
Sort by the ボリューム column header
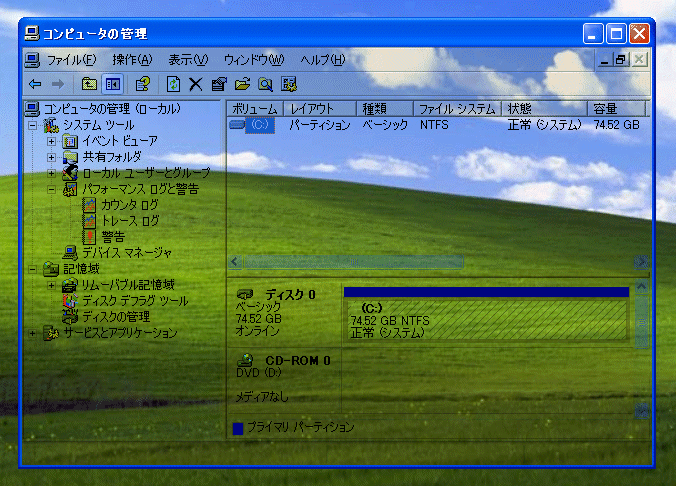(255, 109)
